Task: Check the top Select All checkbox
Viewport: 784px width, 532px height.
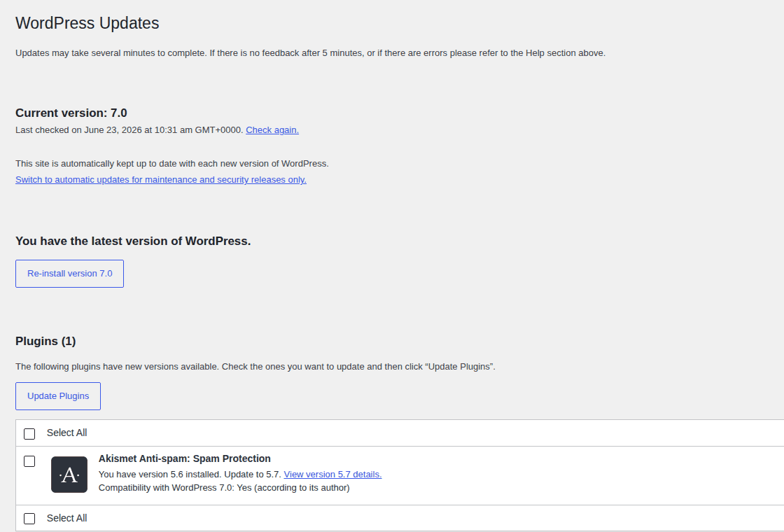Action: [29, 433]
